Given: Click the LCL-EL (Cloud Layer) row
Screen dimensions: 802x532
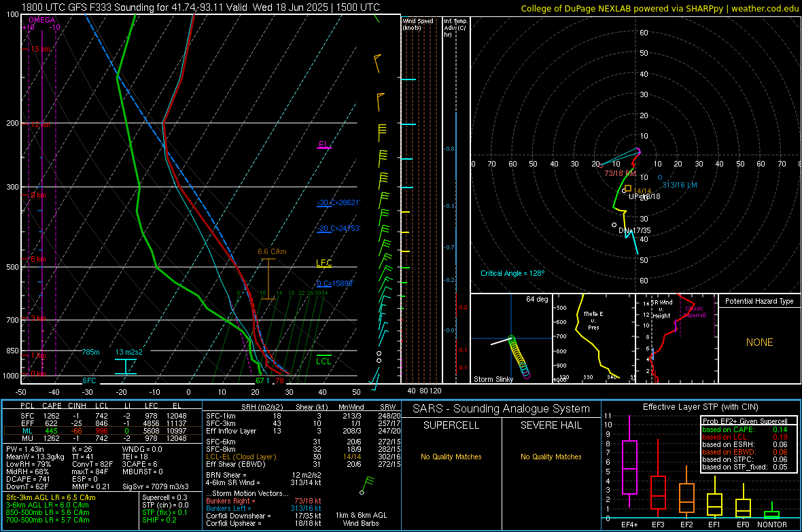Looking at the screenshot, I should pyautogui.click(x=303, y=457).
